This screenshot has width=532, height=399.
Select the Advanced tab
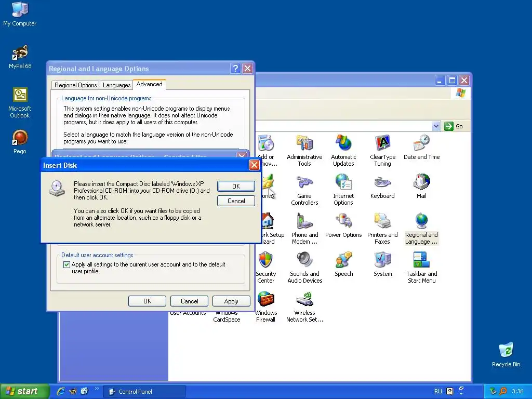pyautogui.click(x=149, y=84)
